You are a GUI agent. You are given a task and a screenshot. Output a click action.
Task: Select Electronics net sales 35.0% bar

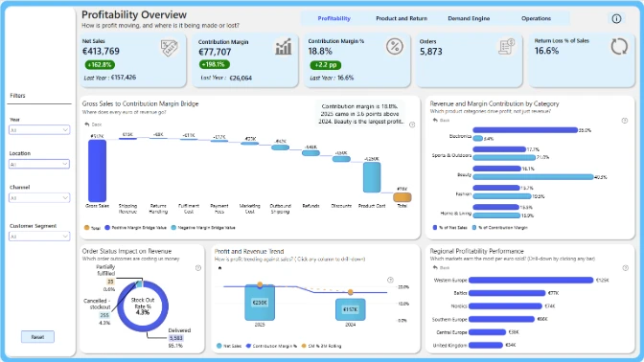tap(525, 130)
